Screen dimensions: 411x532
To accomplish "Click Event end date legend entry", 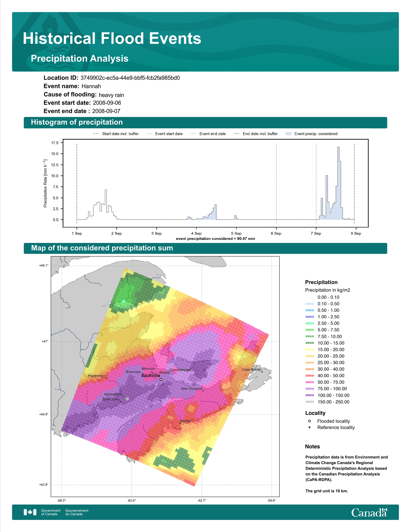I will tap(208, 134).
